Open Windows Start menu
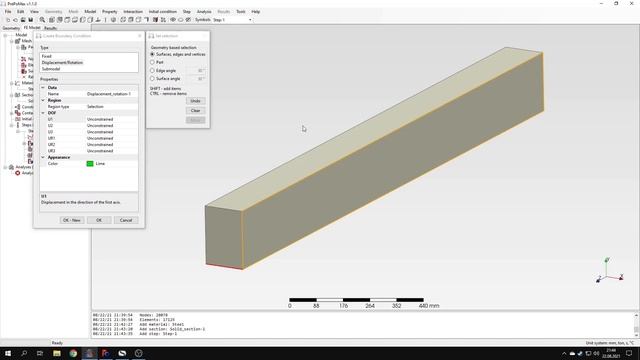This screenshot has height=360, width=640. click(8, 353)
